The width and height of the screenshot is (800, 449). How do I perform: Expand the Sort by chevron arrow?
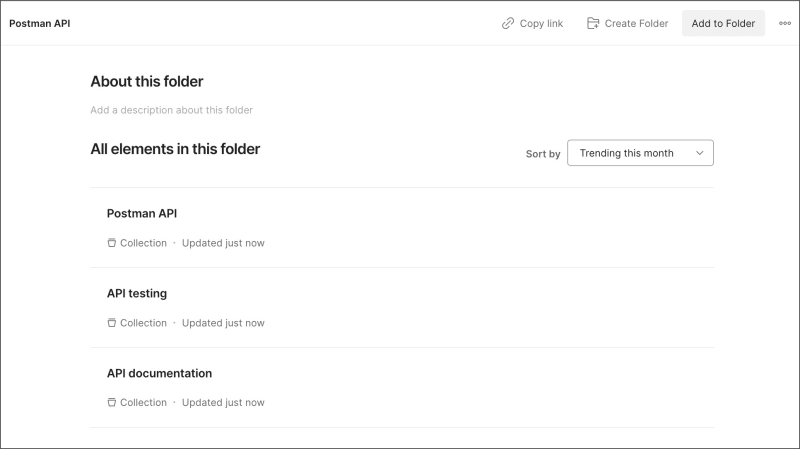click(699, 153)
